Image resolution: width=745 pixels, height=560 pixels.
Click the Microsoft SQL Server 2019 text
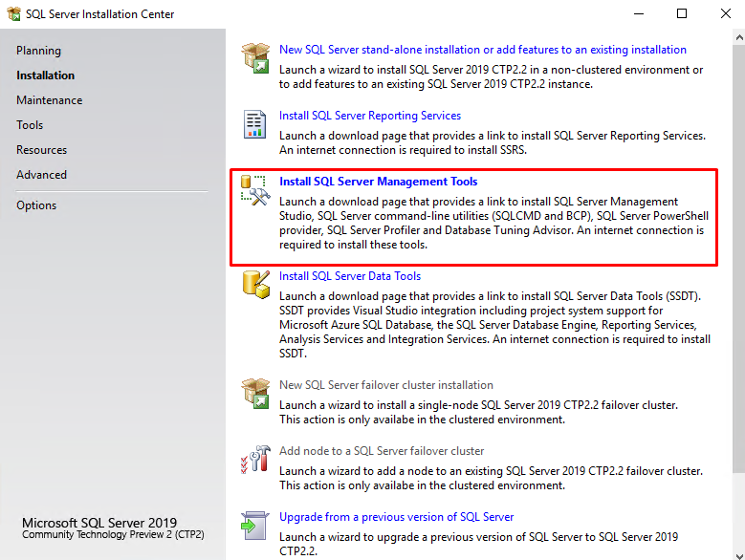click(x=99, y=523)
